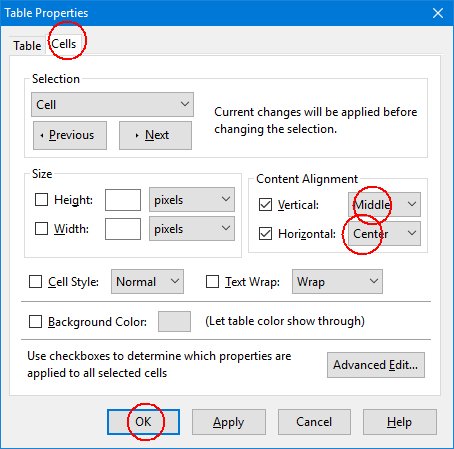Switch to the Table tab
The height and width of the screenshot is (449, 454).
tap(27, 46)
